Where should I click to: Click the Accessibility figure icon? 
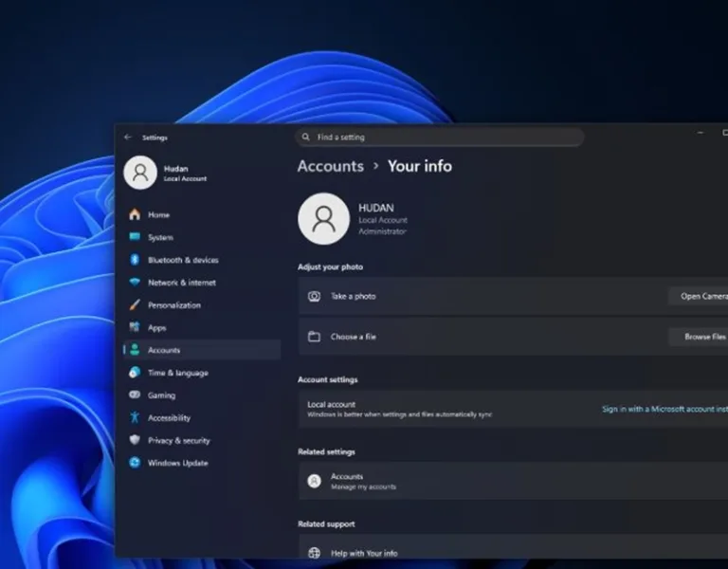(x=135, y=418)
